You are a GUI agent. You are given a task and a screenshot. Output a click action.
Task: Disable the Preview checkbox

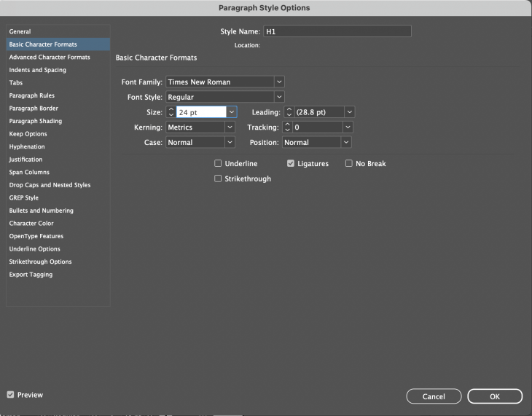pos(10,395)
